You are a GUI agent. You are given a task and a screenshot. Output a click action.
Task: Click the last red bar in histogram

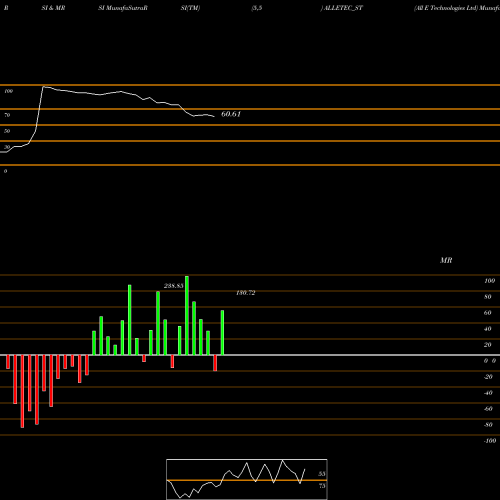215,363
